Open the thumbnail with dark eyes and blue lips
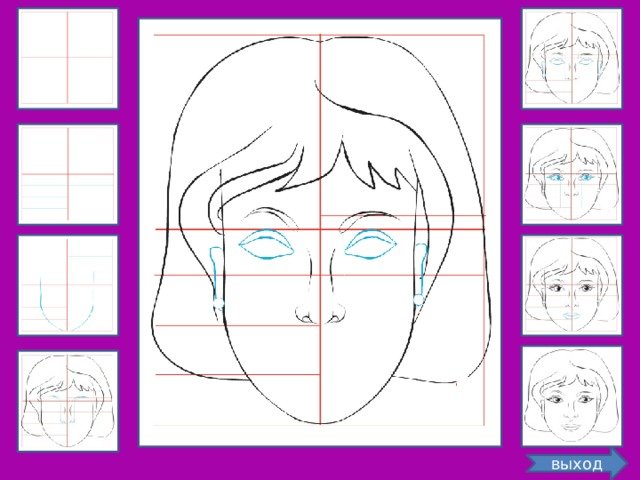The height and width of the screenshot is (480, 640). coord(572,285)
